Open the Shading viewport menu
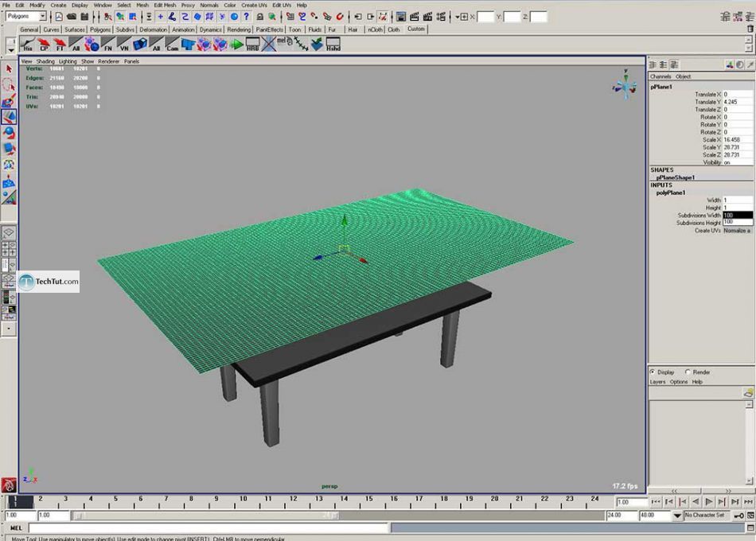Viewport: 756px width, 541px height. [x=45, y=61]
